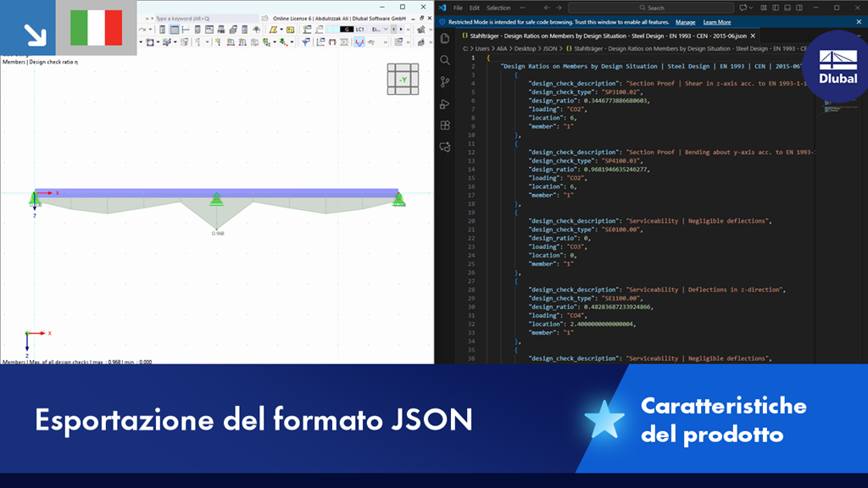Toggle VS Code bottom panel layout icon
Screen dimensions: 868x488
pyautogui.click(x=787, y=8)
